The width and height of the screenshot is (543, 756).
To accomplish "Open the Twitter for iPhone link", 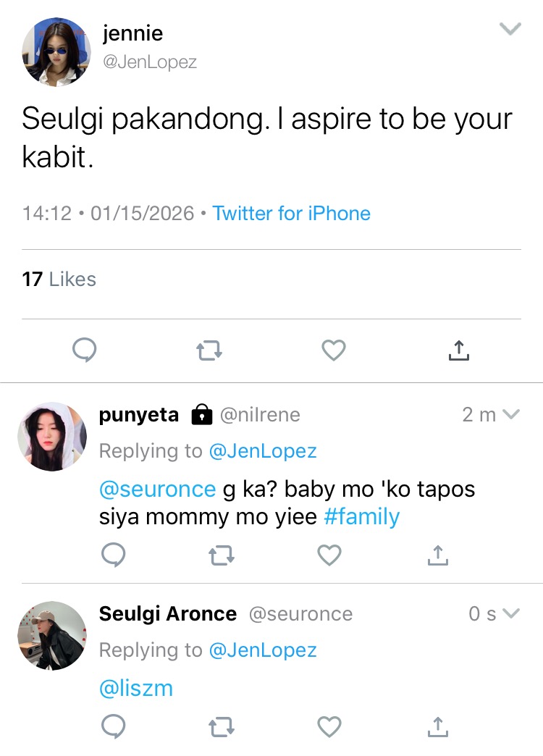I will [x=291, y=213].
